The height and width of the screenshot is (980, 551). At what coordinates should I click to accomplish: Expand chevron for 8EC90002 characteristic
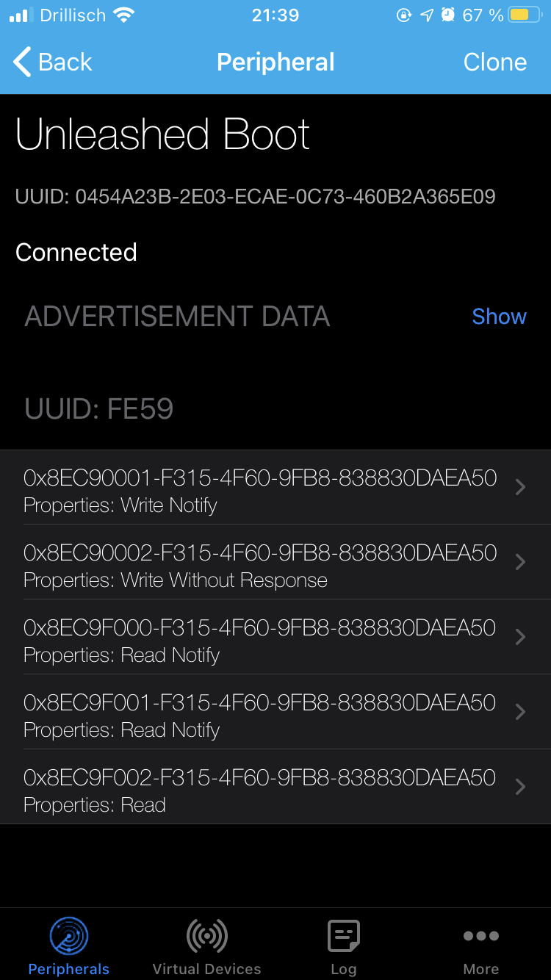[x=520, y=562]
